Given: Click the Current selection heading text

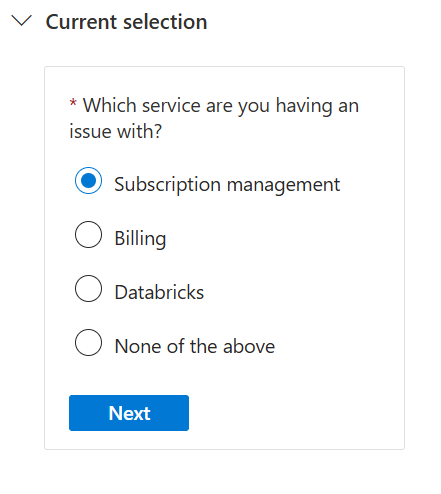Looking at the screenshot, I should coord(126,22).
